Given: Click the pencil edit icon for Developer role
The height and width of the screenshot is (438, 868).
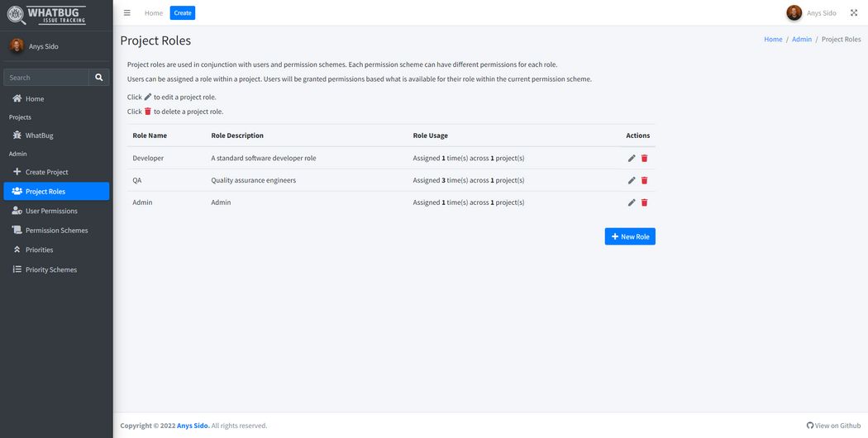Looking at the screenshot, I should tap(632, 158).
